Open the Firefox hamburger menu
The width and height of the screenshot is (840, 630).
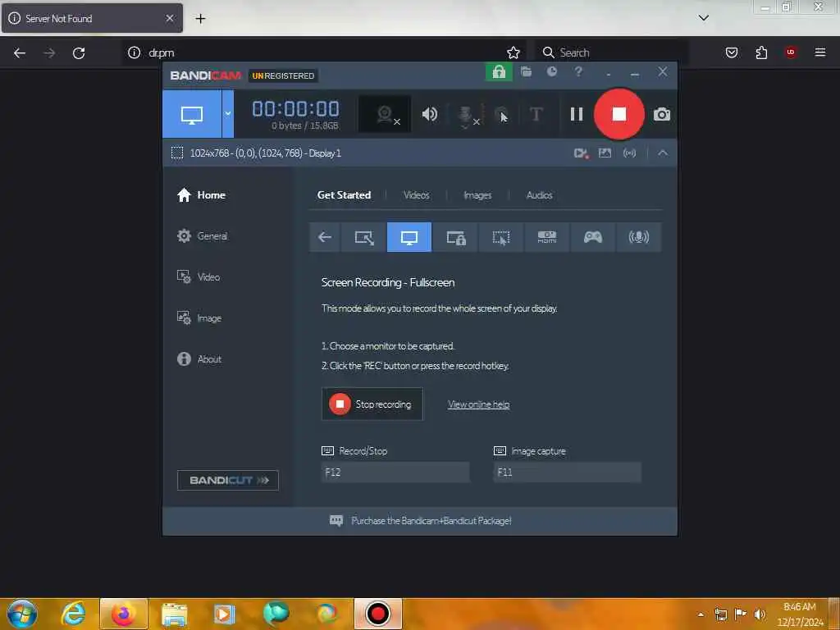pos(819,52)
